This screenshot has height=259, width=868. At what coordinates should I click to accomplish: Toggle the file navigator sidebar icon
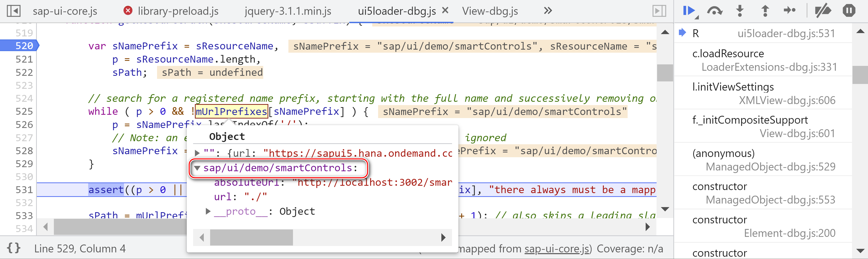point(14,11)
